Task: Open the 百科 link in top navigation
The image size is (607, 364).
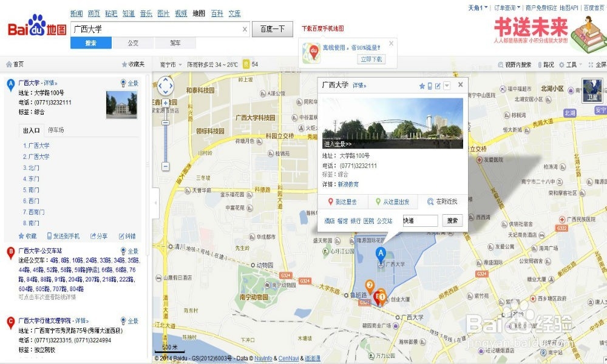Action: (x=217, y=13)
